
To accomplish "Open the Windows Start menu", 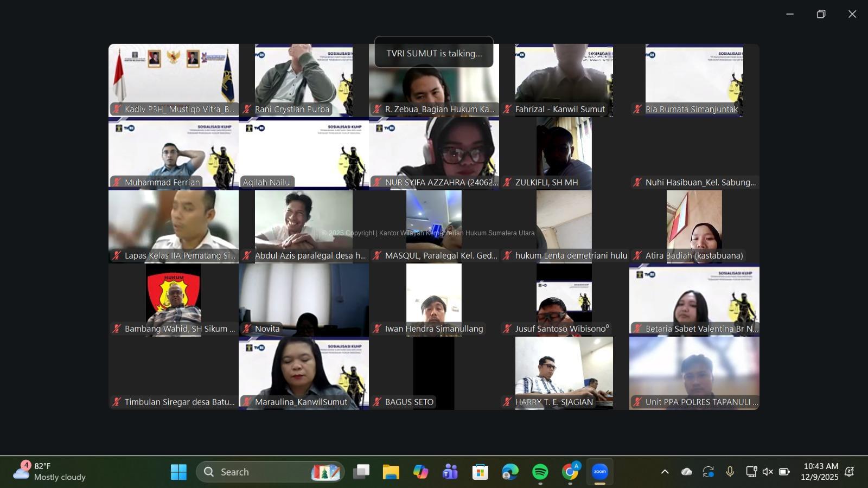I will tap(178, 472).
